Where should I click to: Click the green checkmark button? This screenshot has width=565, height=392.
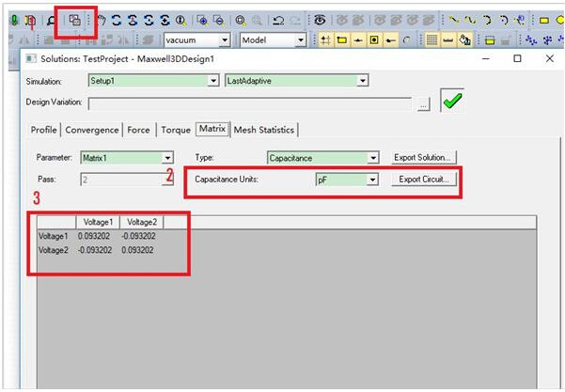(452, 101)
